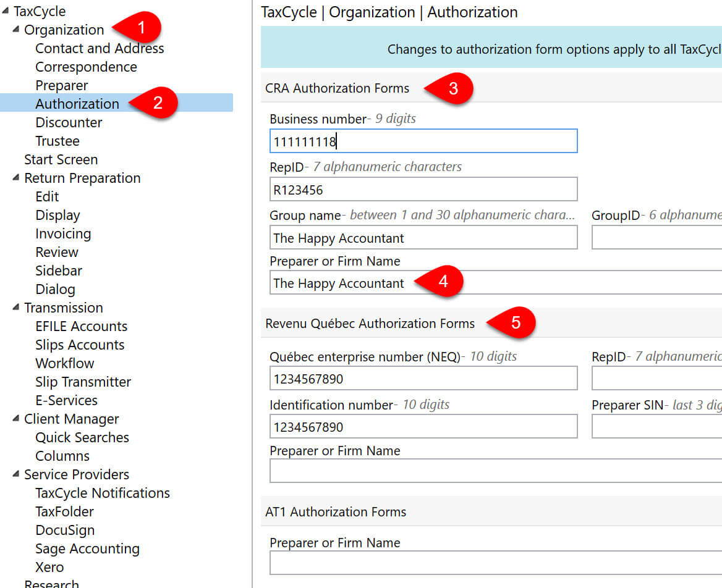This screenshot has width=722, height=588.
Task: Collapse the TaxCycle root tree node
Action: 5,10
